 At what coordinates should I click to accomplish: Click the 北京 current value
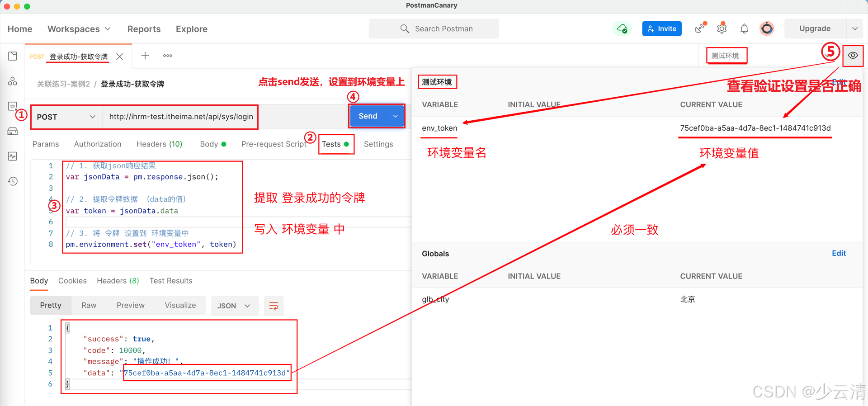(688, 299)
